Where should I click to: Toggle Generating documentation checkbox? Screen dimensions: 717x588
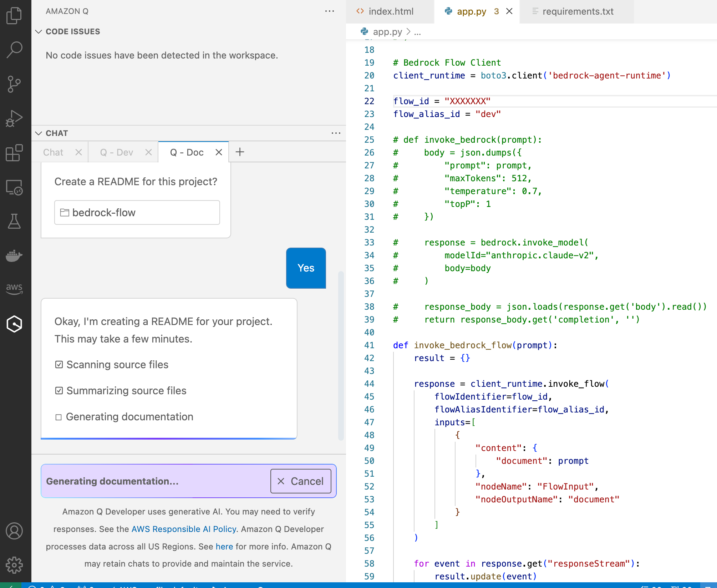(59, 417)
